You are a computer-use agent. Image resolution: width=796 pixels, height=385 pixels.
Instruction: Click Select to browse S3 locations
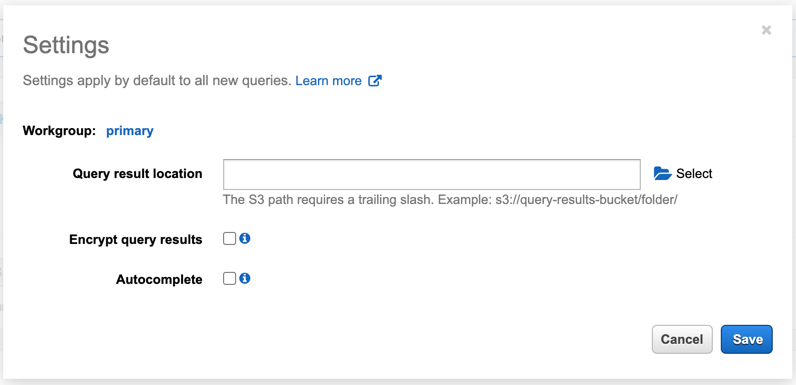point(694,174)
